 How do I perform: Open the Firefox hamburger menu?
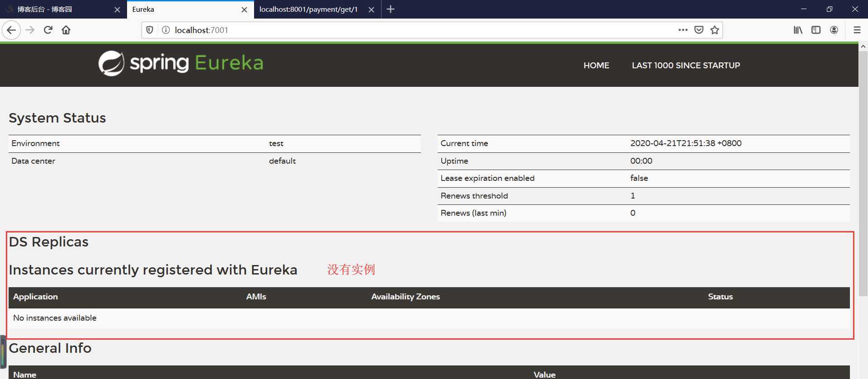857,30
